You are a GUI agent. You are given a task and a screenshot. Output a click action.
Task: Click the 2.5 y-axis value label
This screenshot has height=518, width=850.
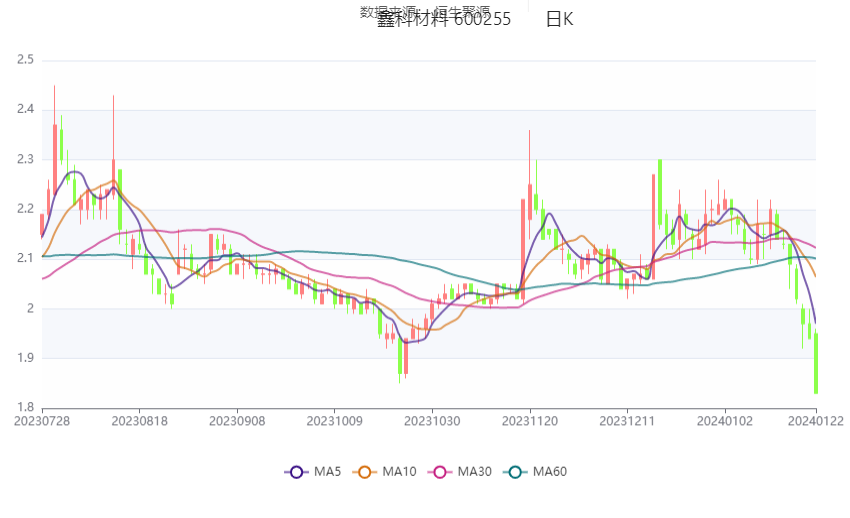tap(25, 60)
